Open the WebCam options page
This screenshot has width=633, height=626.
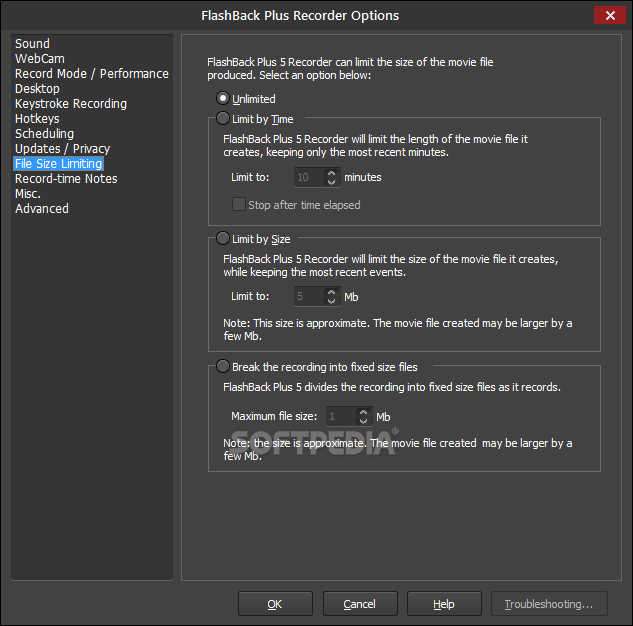(40, 59)
